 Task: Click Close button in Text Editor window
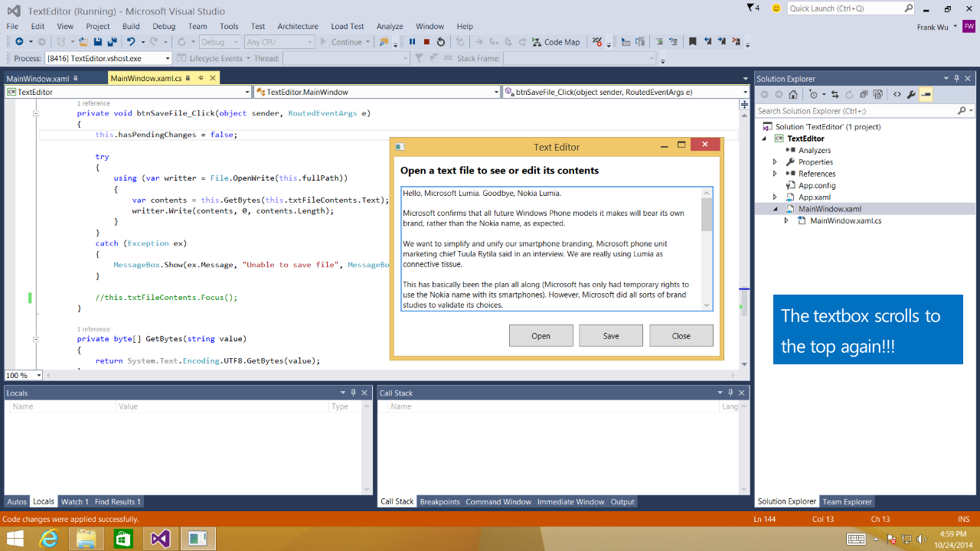click(x=681, y=336)
